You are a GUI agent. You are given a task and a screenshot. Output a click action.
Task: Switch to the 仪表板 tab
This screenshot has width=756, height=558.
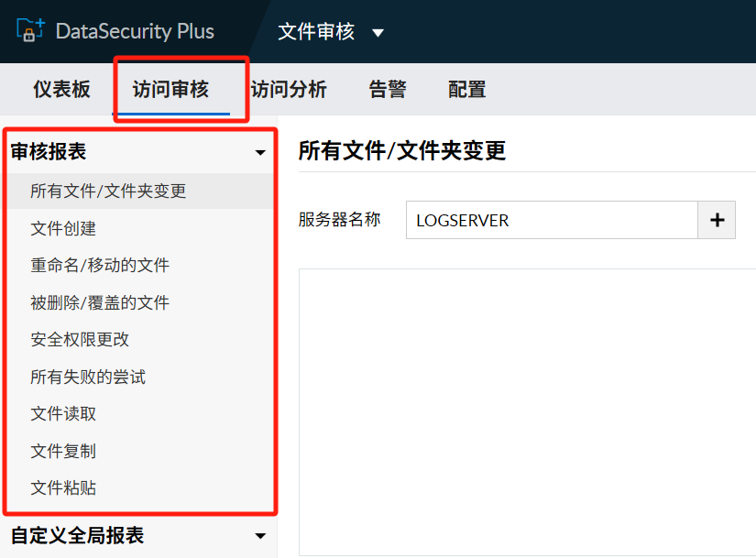click(61, 89)
